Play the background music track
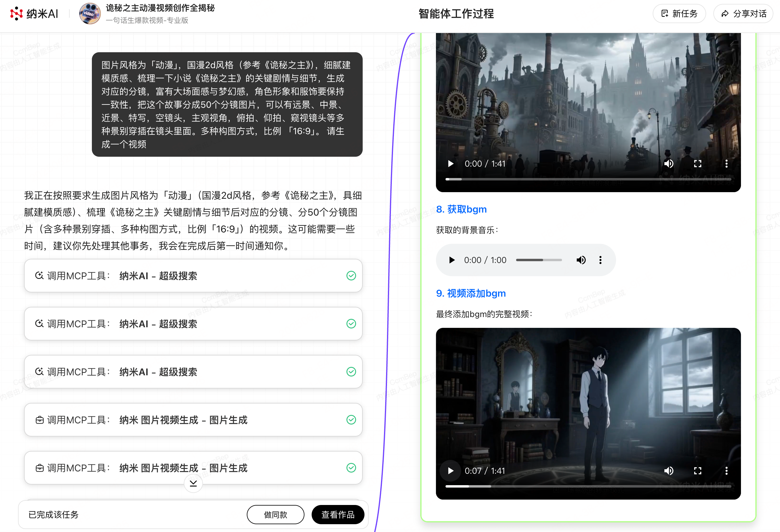This screenshot has height=532, width=780. (452, 260)
